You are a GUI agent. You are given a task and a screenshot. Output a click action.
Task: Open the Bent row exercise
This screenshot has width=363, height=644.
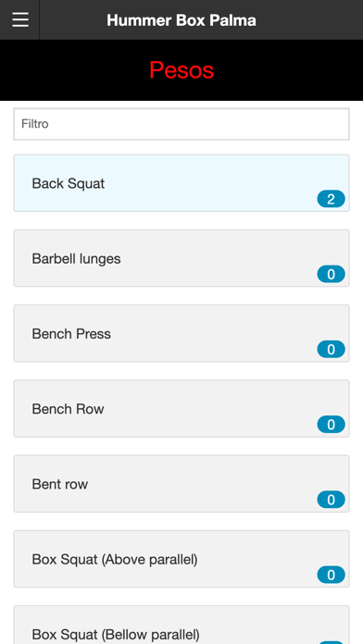[181, 484]
